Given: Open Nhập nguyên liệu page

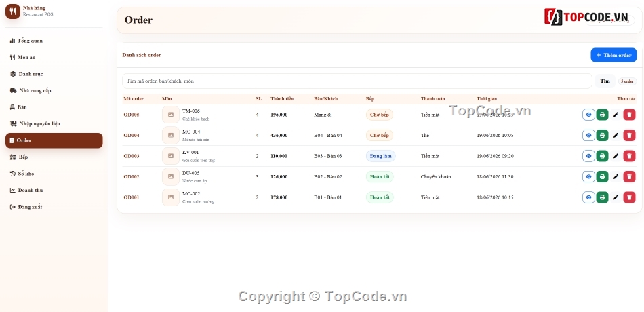Looking at the screenshot, I should pos(54,123).
